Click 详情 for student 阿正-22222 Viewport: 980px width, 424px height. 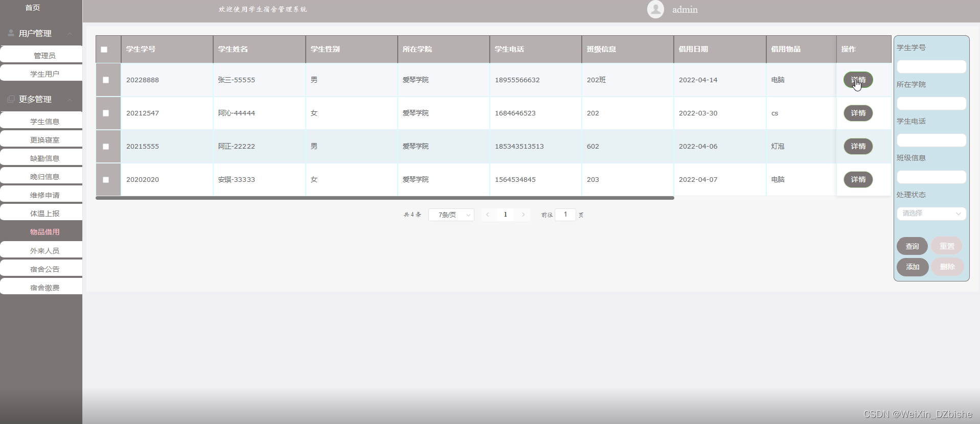tap(858, 146)
